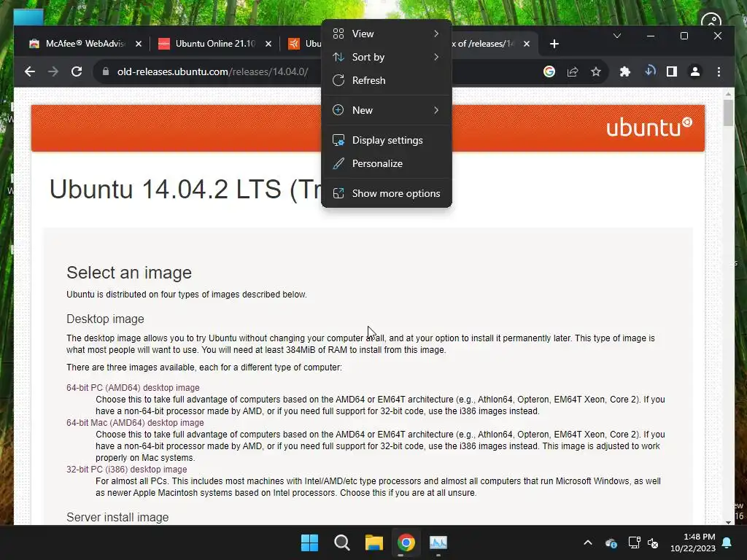This screenshot has height=560, width=747.
Task: Open the Windows Start button
Action: point(309,542)
